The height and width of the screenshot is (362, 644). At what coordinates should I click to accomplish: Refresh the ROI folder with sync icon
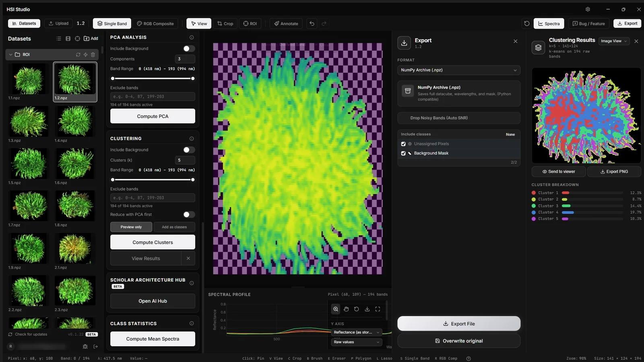(x=78, y=55)
